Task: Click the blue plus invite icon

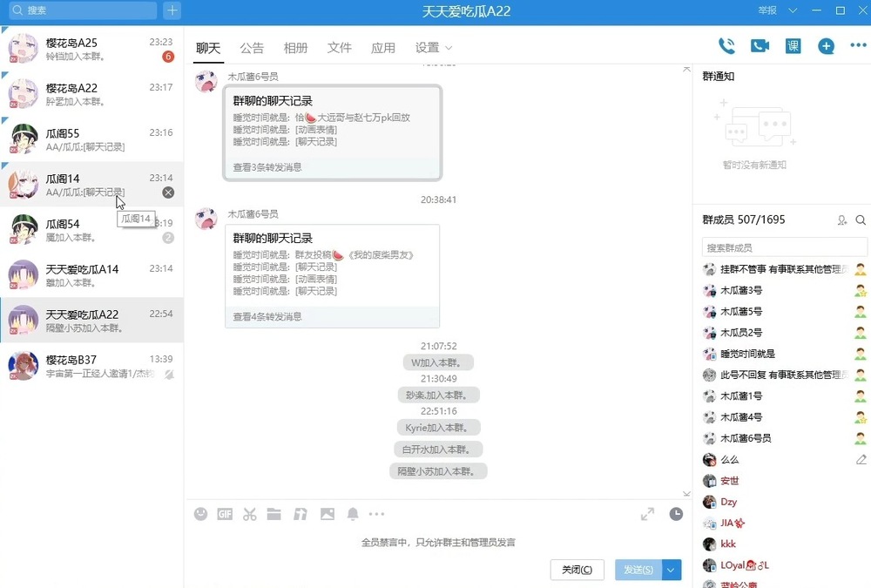Action: click(x=826, y=46)
